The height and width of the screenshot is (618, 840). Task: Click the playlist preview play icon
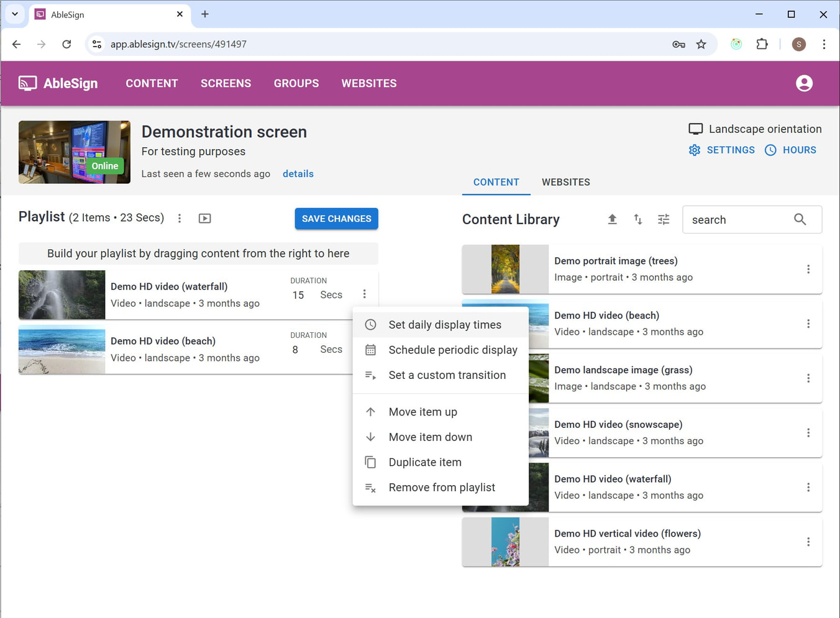coord(204,219)
